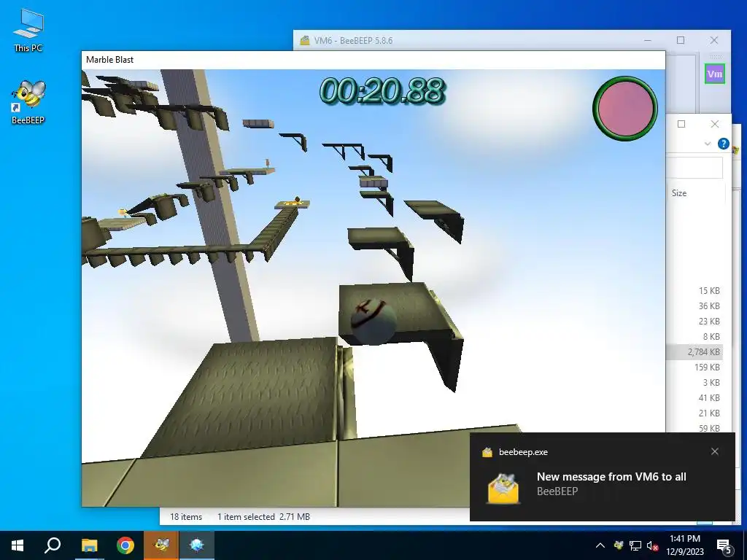Viewport: 747px width, 560px height.
Task: Open the Action Center notifications icon
Action: (724, 545)
